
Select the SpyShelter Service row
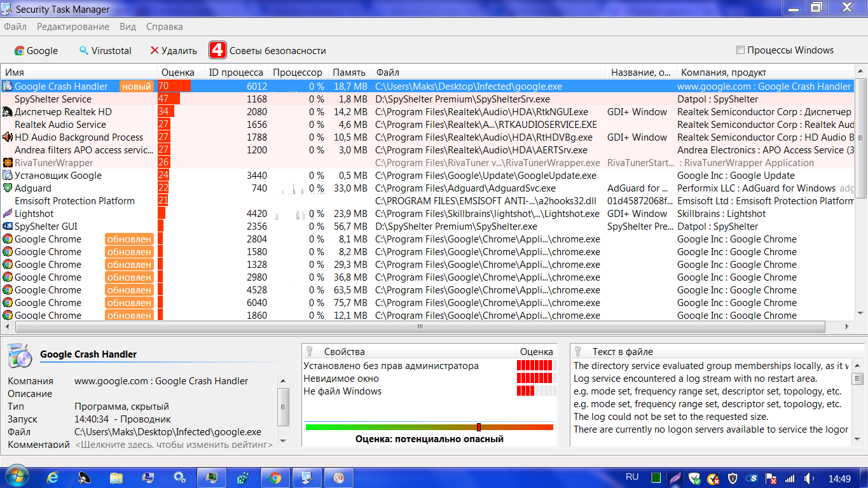[428, 99]
